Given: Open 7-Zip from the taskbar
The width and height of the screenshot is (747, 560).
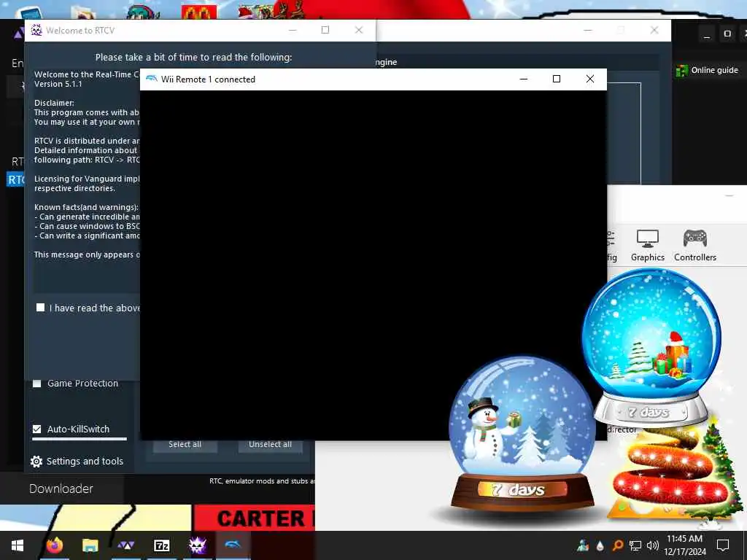Looking at the screenshot, I should click(161, 545).
